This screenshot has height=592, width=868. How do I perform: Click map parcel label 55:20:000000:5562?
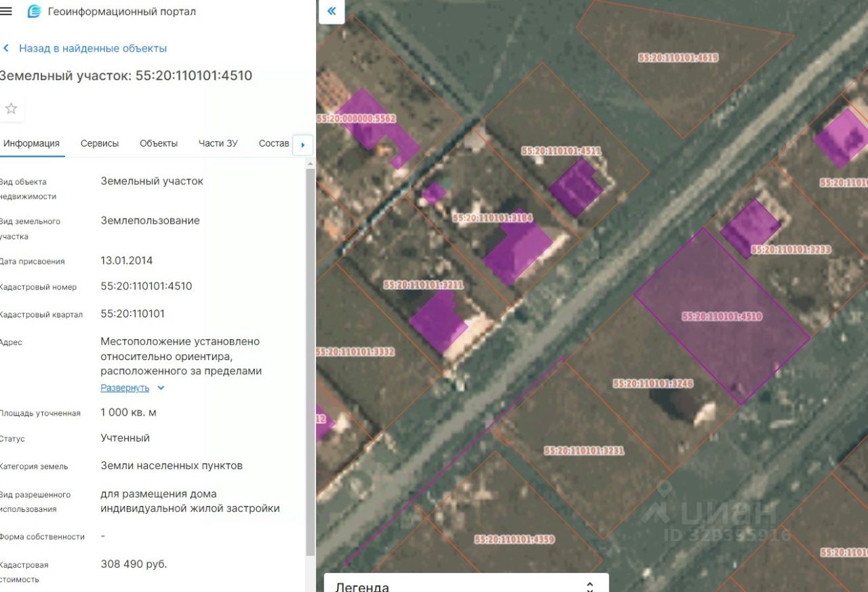coord(357,118)
